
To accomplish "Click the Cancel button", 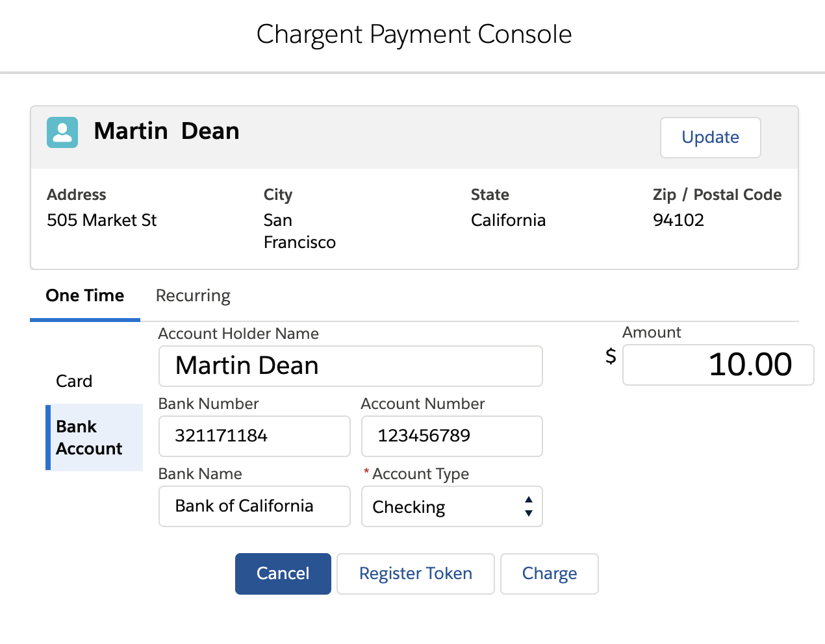I will click(x=283, y=573).
